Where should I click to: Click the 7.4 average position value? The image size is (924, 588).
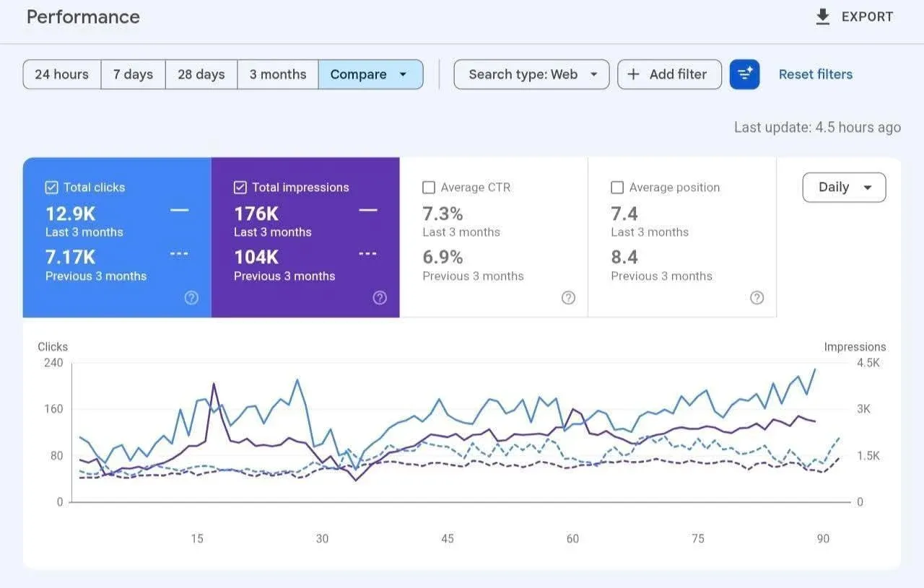point(624,214)
